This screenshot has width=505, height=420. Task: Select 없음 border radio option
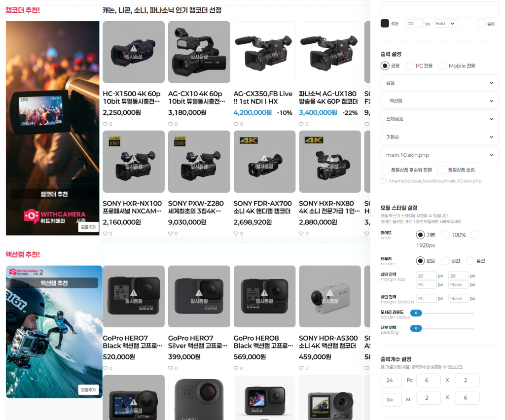(x=420, y=261)
